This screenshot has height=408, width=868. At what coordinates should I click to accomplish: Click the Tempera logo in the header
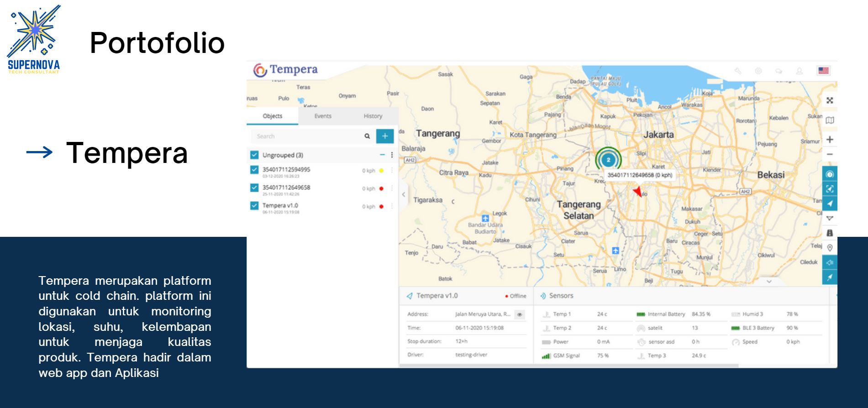click(285, 70)
